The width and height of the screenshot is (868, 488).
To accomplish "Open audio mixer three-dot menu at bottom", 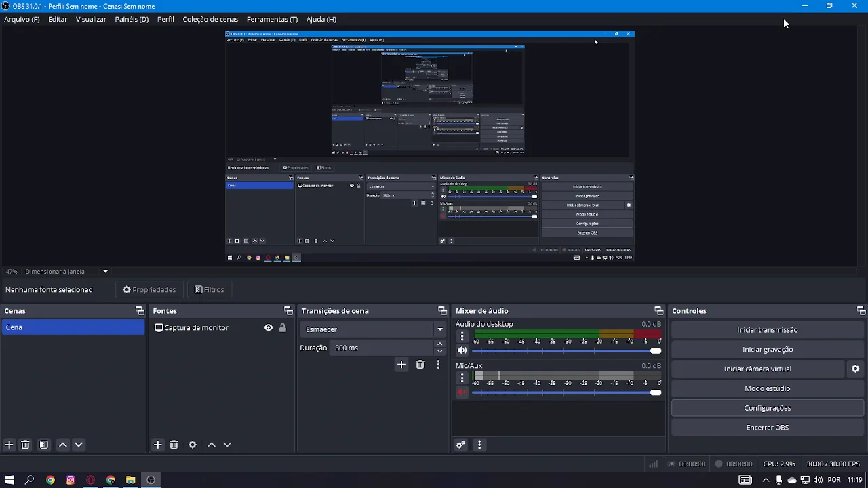I will 479,445.
